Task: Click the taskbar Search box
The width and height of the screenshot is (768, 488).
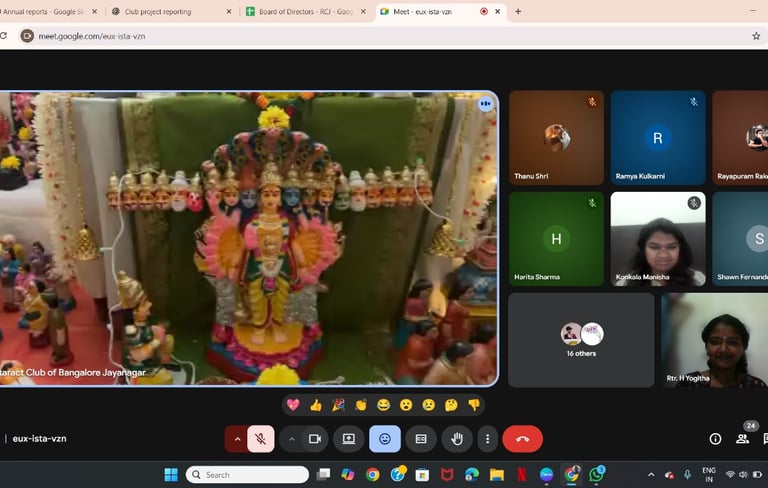Action: (x=247, y=474)
